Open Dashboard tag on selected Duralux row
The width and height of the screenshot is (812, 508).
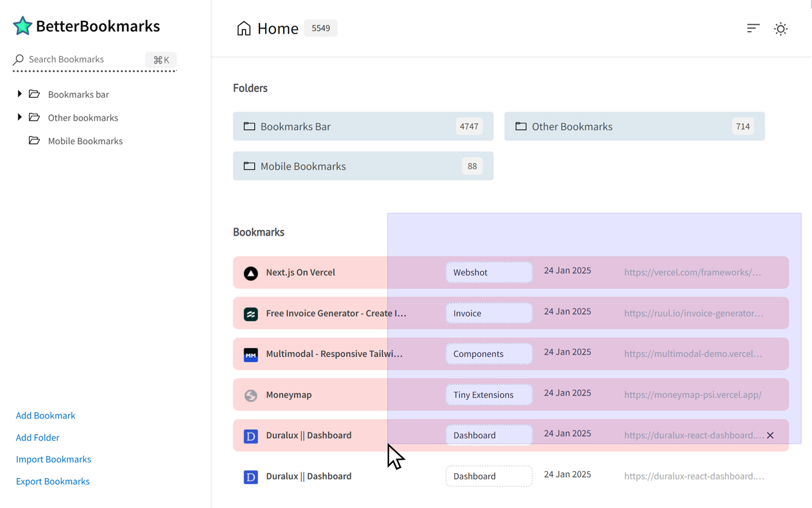489,435
